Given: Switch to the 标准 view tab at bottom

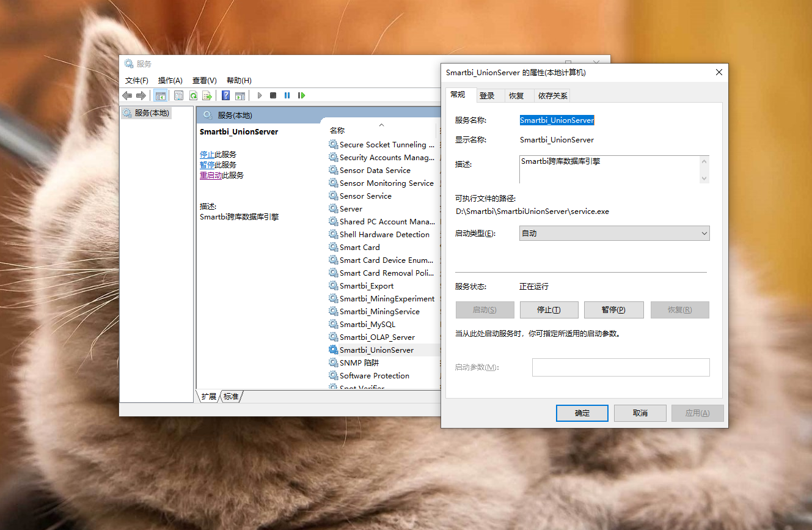Looking at the screenshot, I should point(231,396).
